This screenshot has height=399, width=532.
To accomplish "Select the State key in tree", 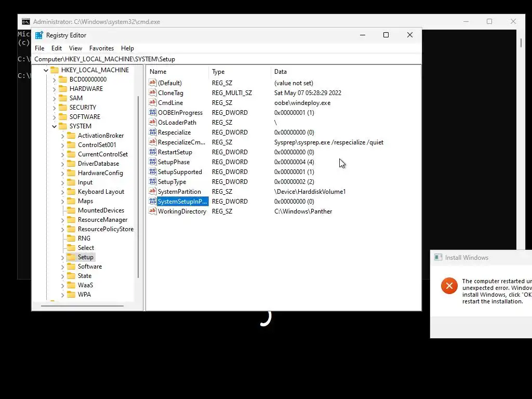I will tap(85, 276).
